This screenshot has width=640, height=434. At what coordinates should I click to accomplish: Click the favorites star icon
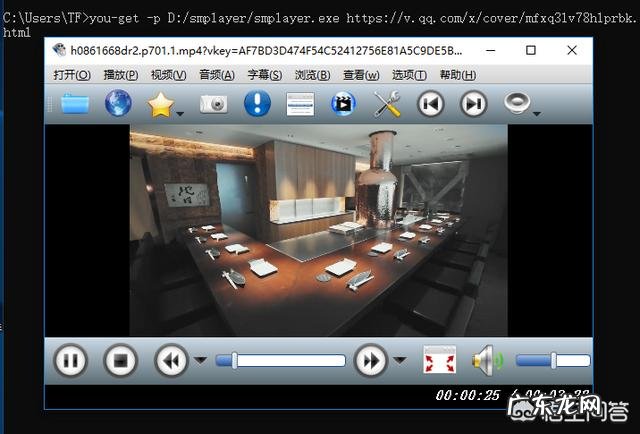click(x=161, y=105)
